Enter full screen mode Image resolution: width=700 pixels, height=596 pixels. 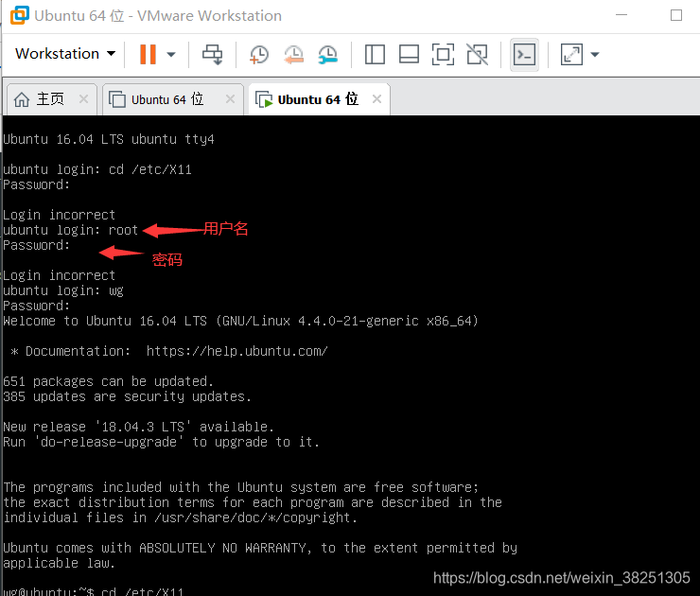point(443,55)
